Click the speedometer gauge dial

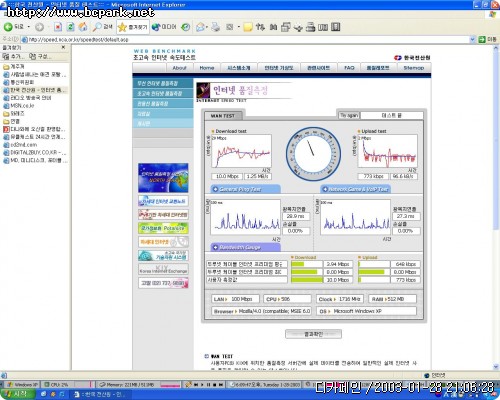[x=313, y=154]
